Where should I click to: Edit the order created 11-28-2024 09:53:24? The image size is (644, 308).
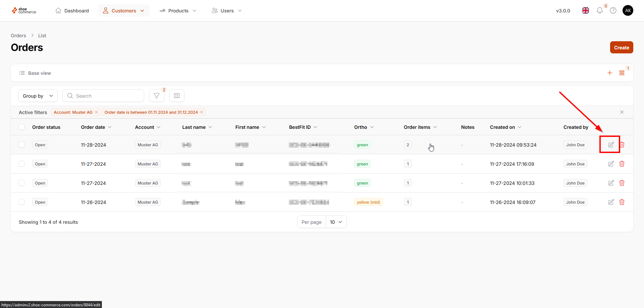point(611,145)
